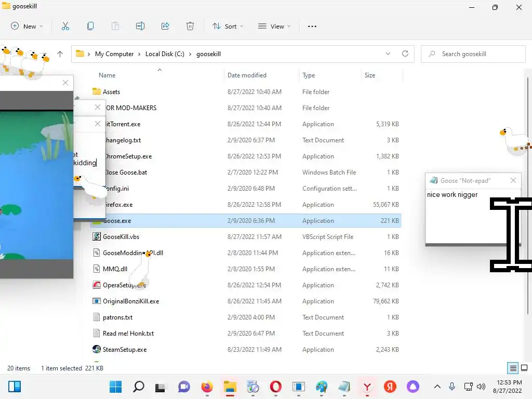Screen dimensions: 532x399
Task: Open Firefox from the taskbar
Action: coord(207,387)
